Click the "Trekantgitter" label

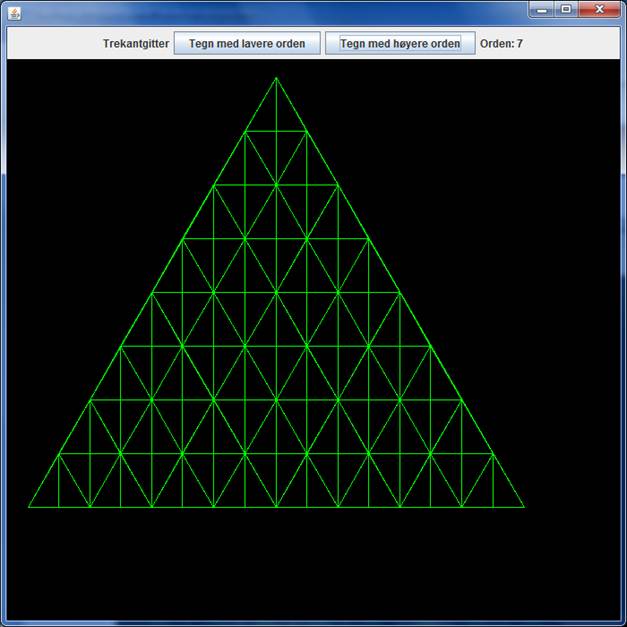pyautogui.click(x=136, y=44)
